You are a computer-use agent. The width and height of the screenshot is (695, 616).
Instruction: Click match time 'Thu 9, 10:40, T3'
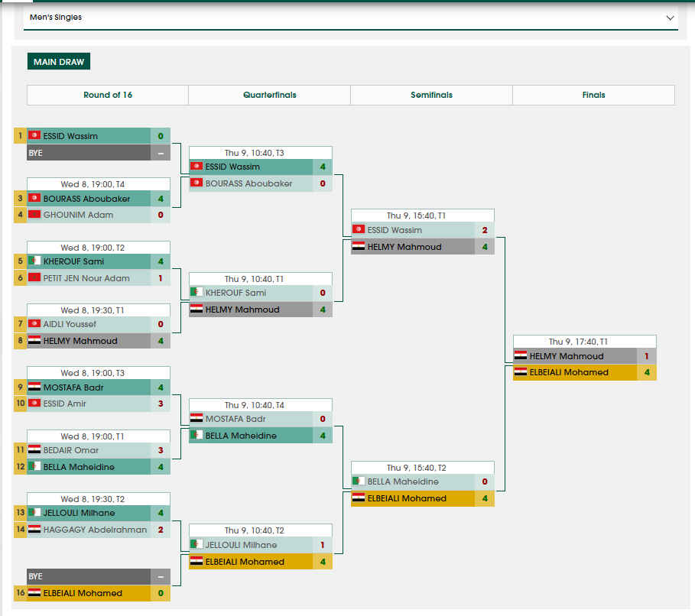[x=254, y=153]
